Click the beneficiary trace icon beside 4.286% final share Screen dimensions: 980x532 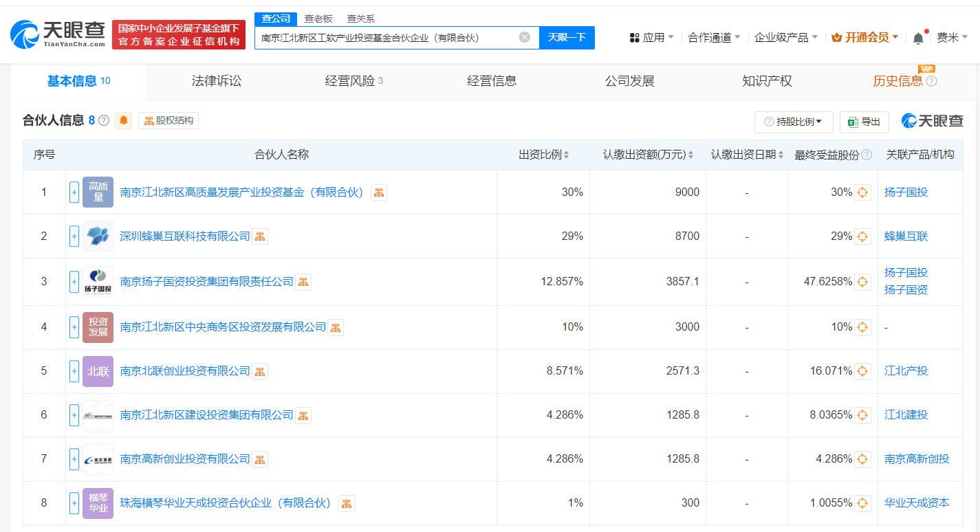pyautogui.click(x=862, y=459)
